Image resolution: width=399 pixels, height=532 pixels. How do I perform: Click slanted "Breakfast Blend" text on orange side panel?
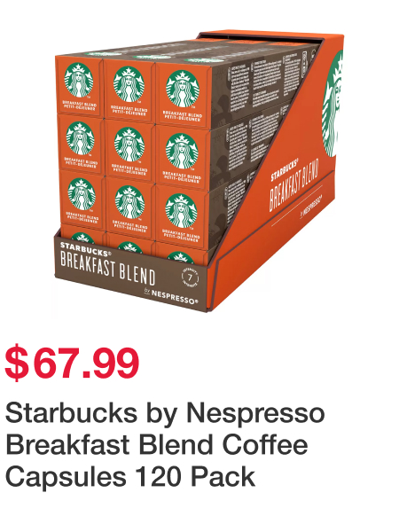click(293, 185)
